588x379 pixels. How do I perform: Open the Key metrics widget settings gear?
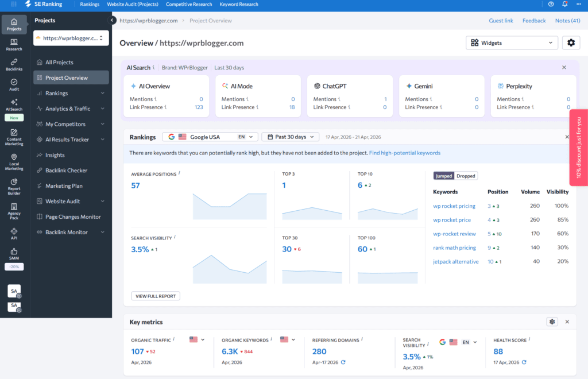pyautogui.click(x=552, y=322)
